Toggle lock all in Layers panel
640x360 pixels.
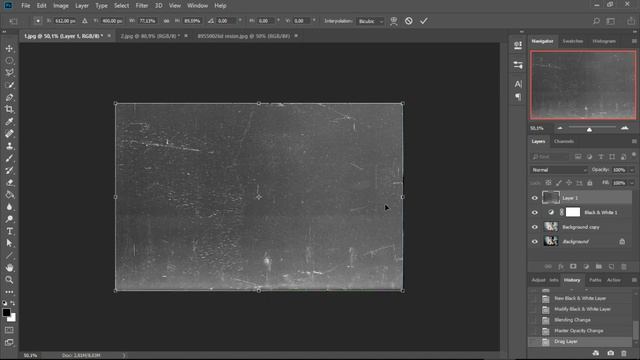click(x=590, y=183)
